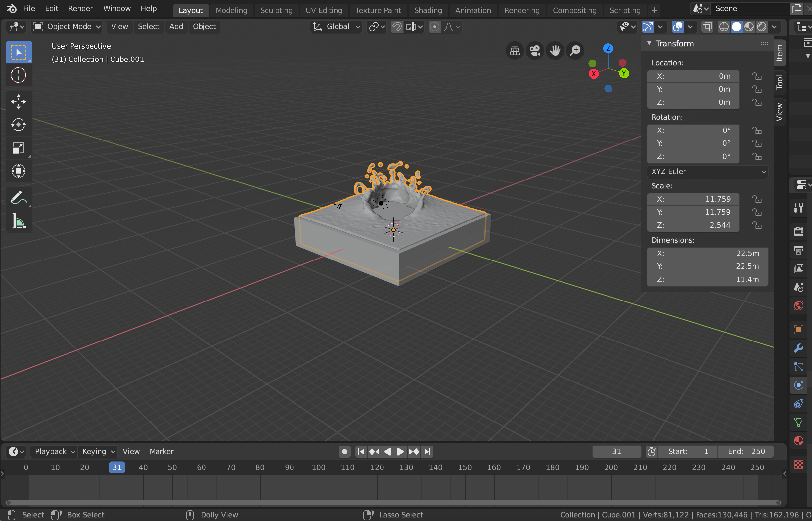Switch to the Tool sidebar tab
The width and height of the screenshot is (812, 521).
(780, 82)
